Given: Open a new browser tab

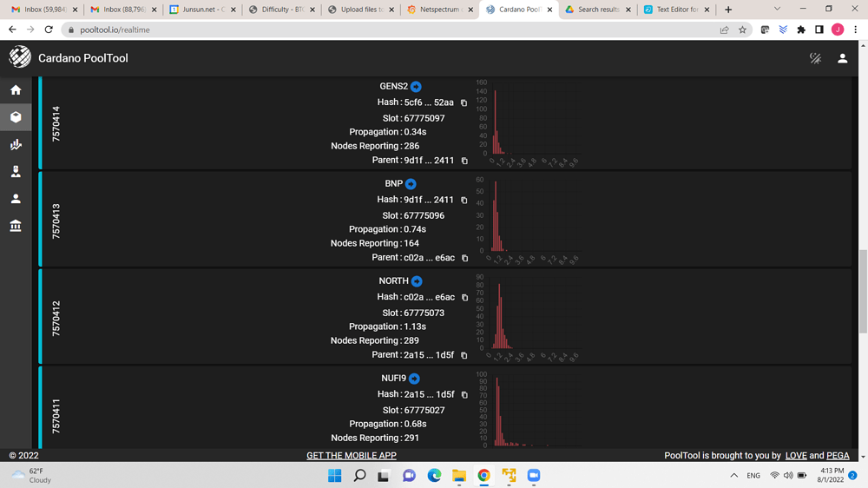Looking at the screenshot, I should point(728,10).
